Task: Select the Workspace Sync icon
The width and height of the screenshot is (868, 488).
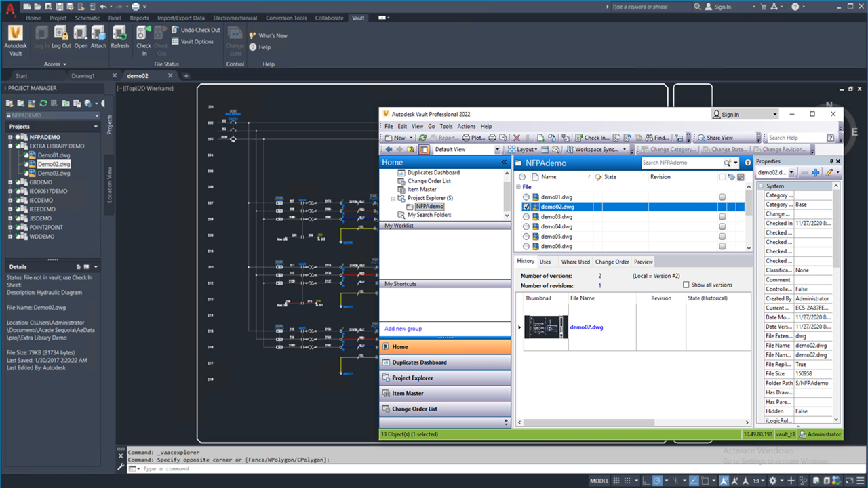Action: point(572,149)
